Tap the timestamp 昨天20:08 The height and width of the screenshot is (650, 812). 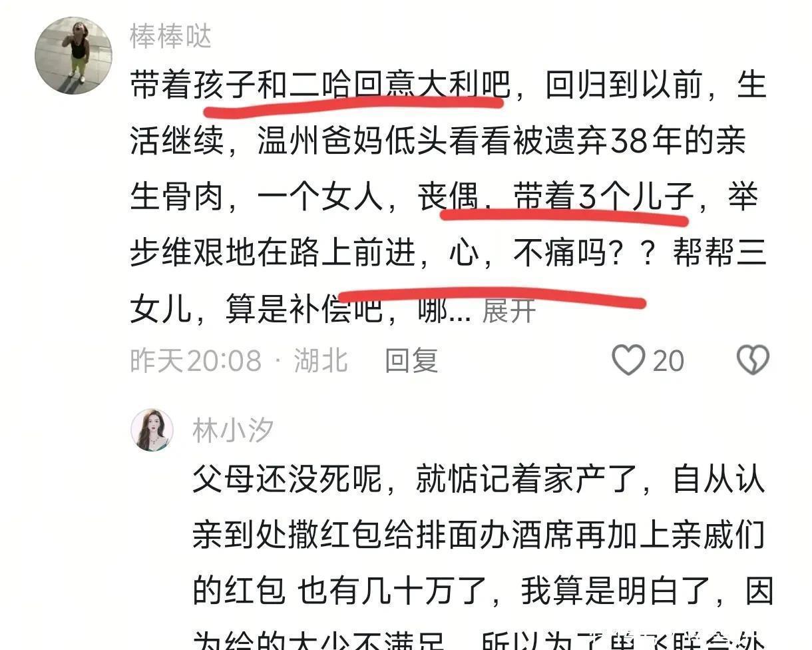pyautogui.click(x=196, y=360)
